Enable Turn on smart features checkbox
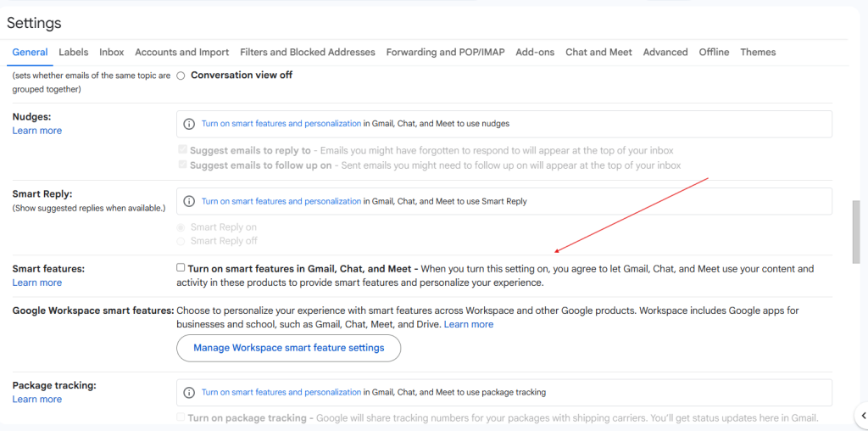 point(181,268)
